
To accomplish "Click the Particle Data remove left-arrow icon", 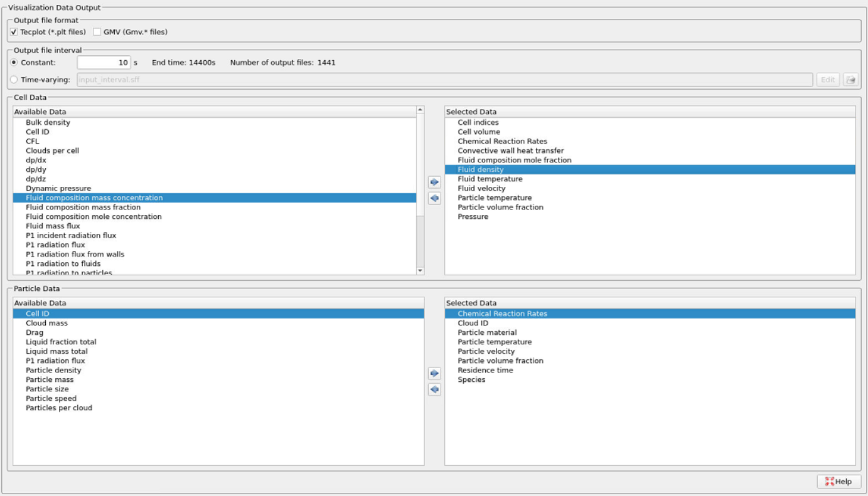I will (434, 389).
